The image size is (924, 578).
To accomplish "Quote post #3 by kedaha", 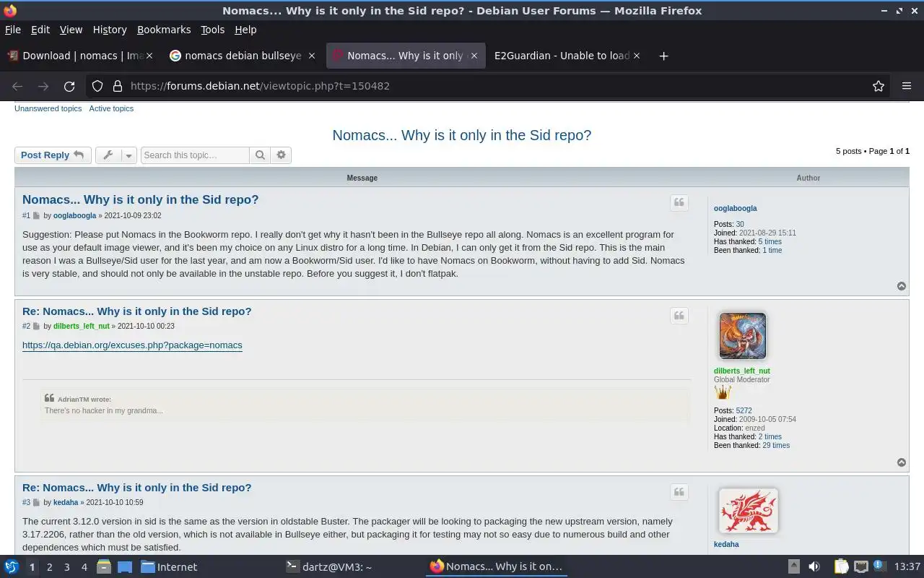I will (679, 492).
